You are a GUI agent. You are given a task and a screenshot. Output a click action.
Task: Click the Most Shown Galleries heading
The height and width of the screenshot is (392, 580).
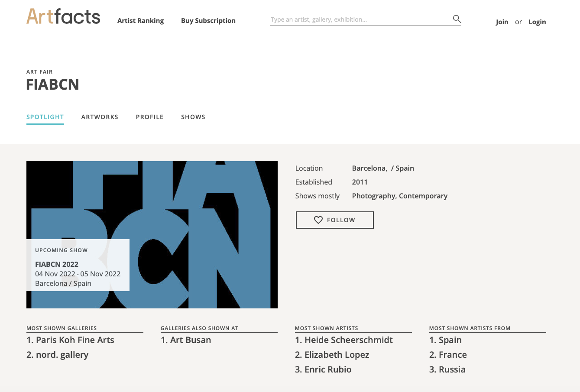point(62,328)
